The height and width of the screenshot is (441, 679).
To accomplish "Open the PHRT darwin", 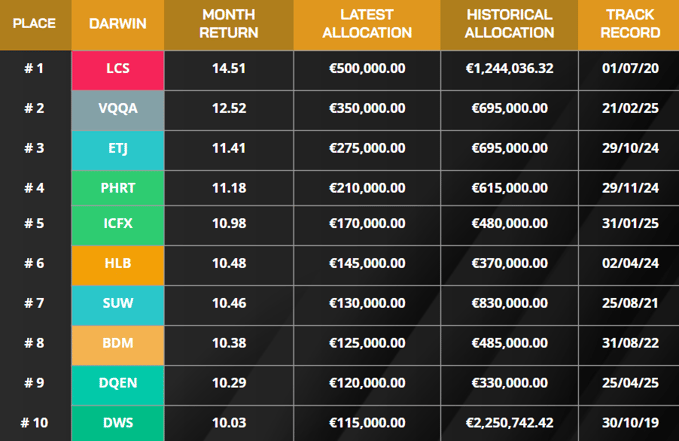I will point(117,187).
